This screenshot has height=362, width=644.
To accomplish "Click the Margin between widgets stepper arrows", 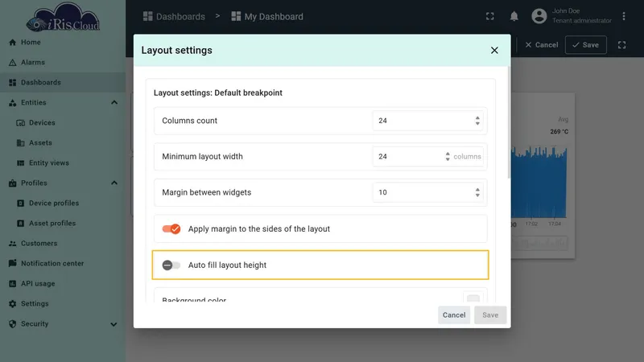I will click(x=477, y=192).
